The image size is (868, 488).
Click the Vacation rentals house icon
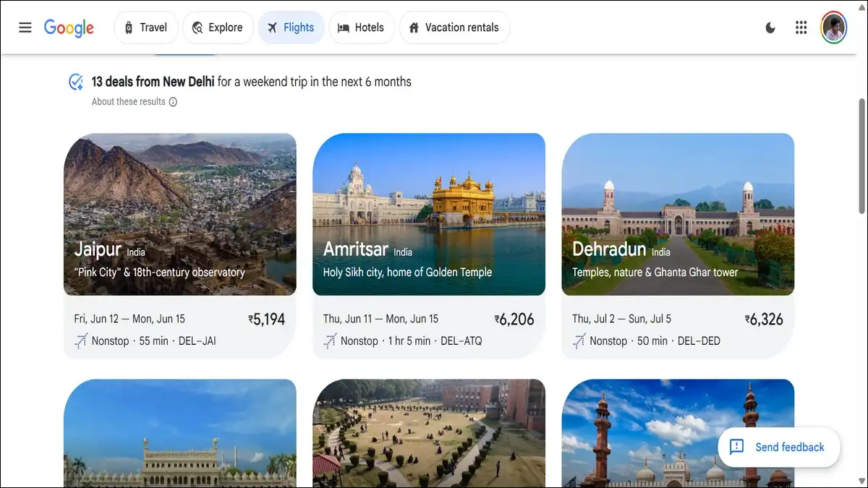tap(414, 27)
